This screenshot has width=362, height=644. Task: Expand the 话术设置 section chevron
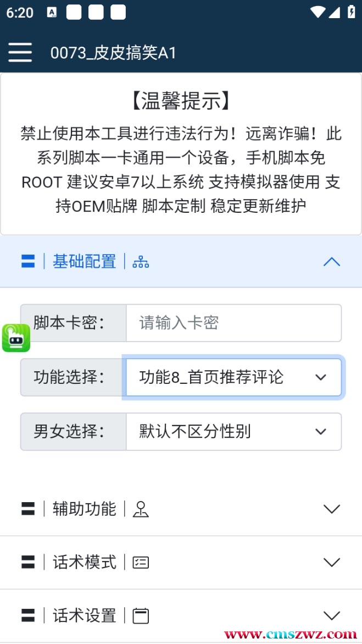332,615
